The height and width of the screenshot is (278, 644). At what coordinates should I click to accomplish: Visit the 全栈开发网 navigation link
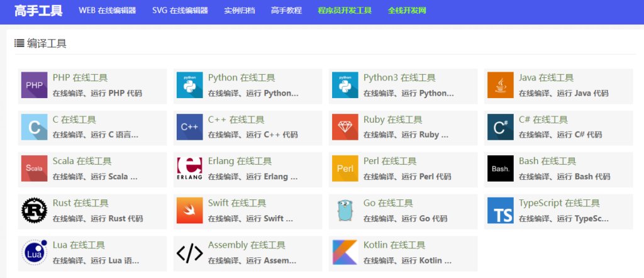(407, 11)
